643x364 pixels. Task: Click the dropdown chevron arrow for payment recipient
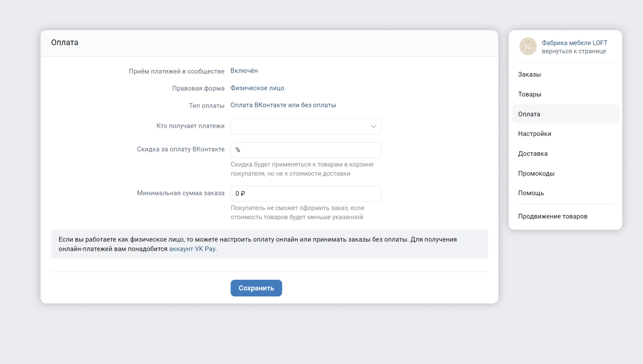373,126
